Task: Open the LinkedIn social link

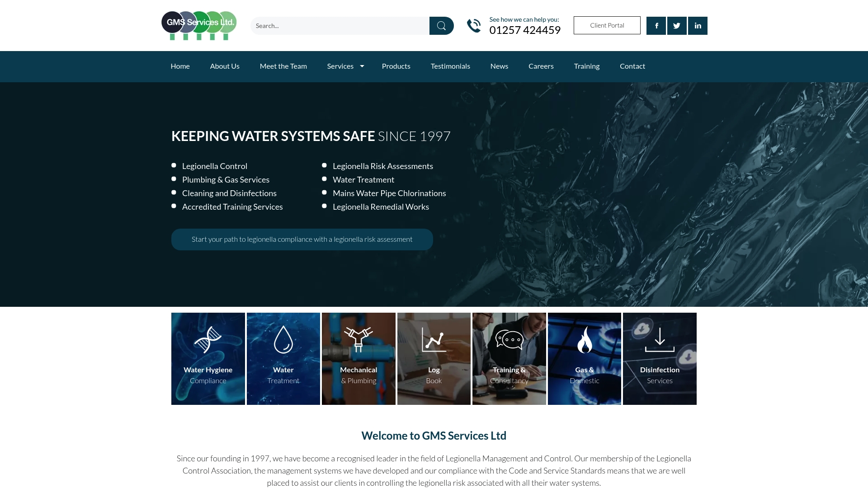Action: pos(698,26)
